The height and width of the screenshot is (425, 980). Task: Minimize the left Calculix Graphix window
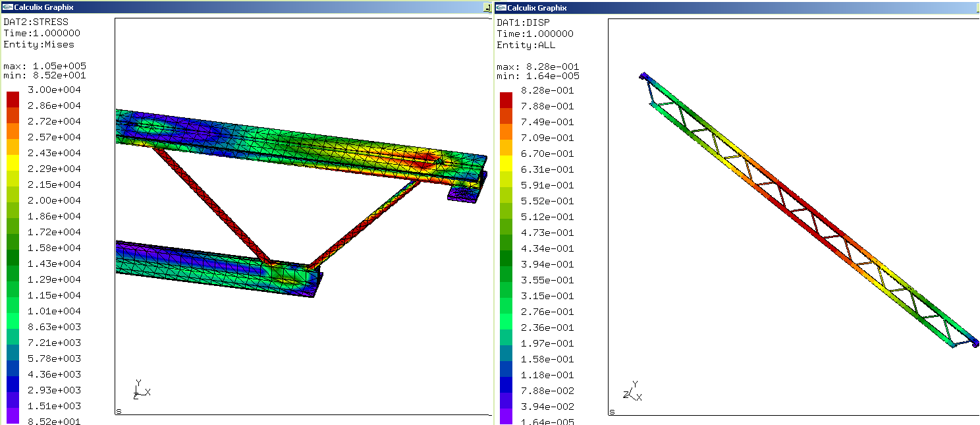487,8
